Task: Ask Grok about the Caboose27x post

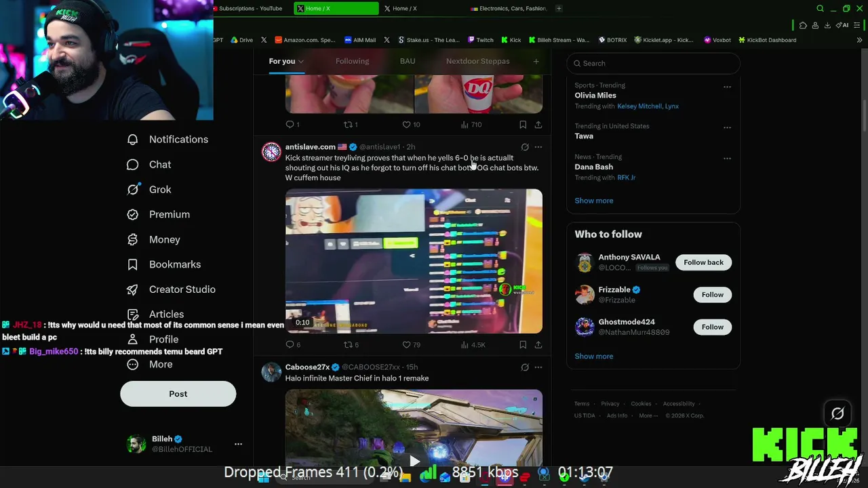Action: pyautogui.click(x=525, y=367)
